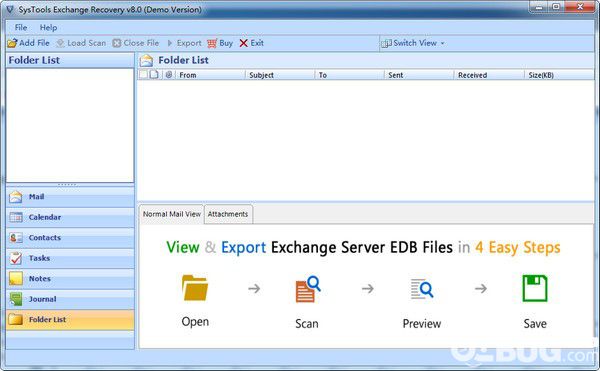The height and width of the screenshot is (371, 600).
Task: Click the Scan step label
Action: pyautogui.click(x=307, y=324)
